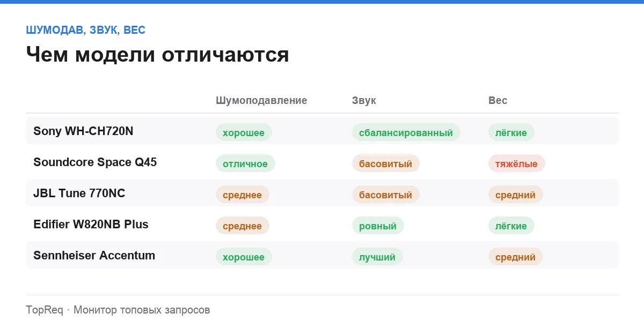The width and height of the screenshot is (644, 328).
Task: Click the "ШУМОДАВ, ЗВУК, ВЕС" overline label
Action: click(85, 30)
